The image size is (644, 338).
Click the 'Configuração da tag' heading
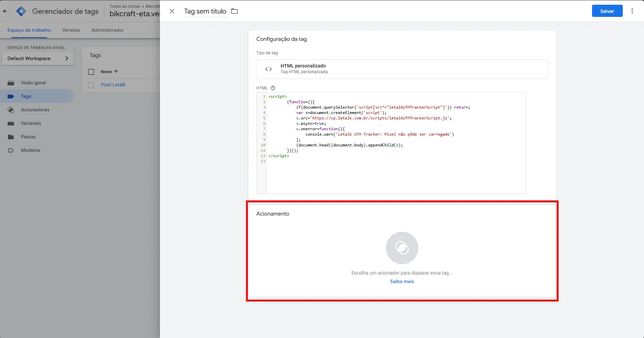tap(282, 39)
